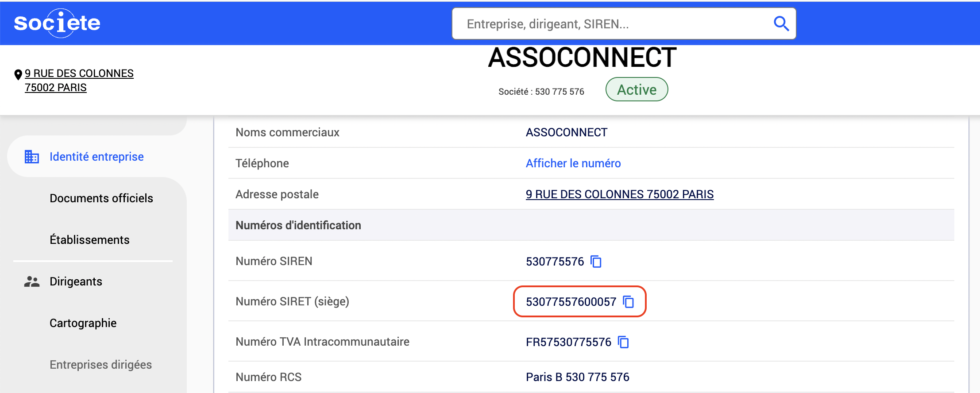Click Numéros d'identification section header
Image resolution: width=980 pixels, height=393 pixels.
click(x=298, y=225)
